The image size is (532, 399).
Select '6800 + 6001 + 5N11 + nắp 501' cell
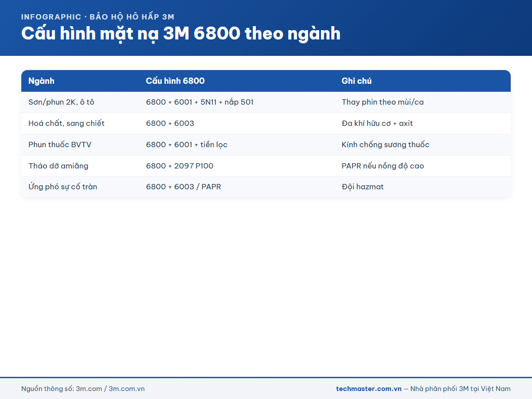tap(199, 102)
